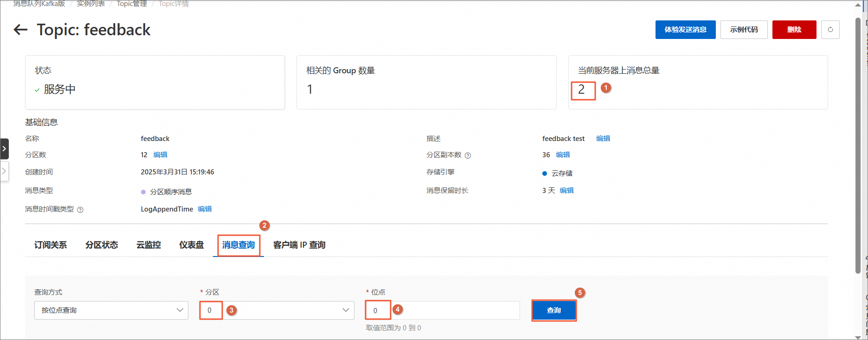Expand the dark sidebar arrow handle
The width and height of the screenshot is (868, 340).
tap(4, 149)
